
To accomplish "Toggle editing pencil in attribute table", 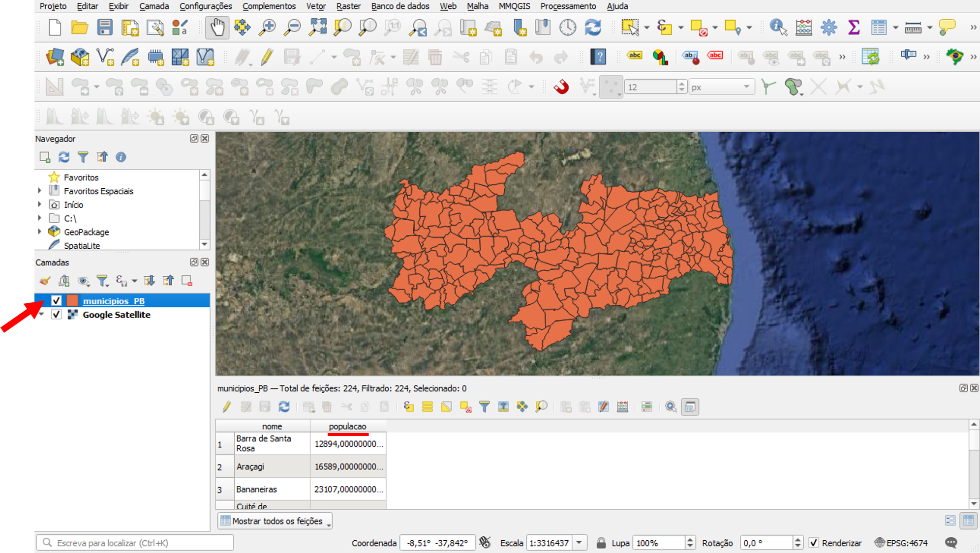I will click(x=226, y=407).
